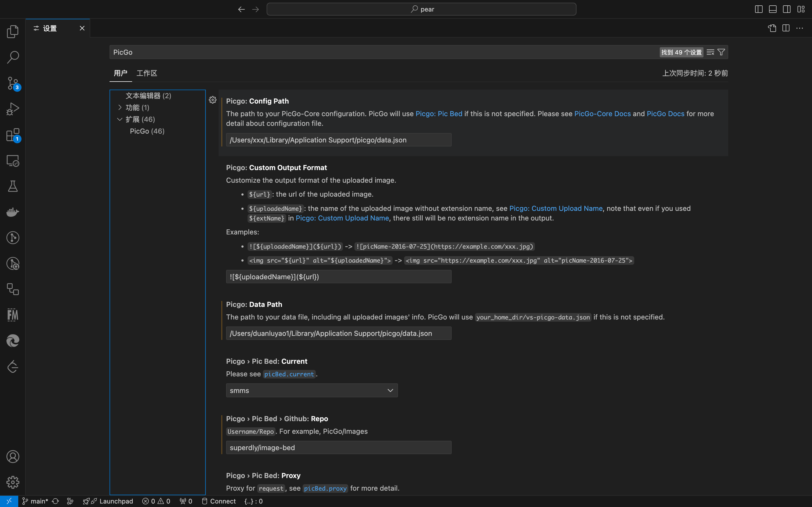The width and height of the screenshot is (812, 507).
Task: Open the Docker sidebar icon
Action: pyautogui.click(x=13, y=212)
